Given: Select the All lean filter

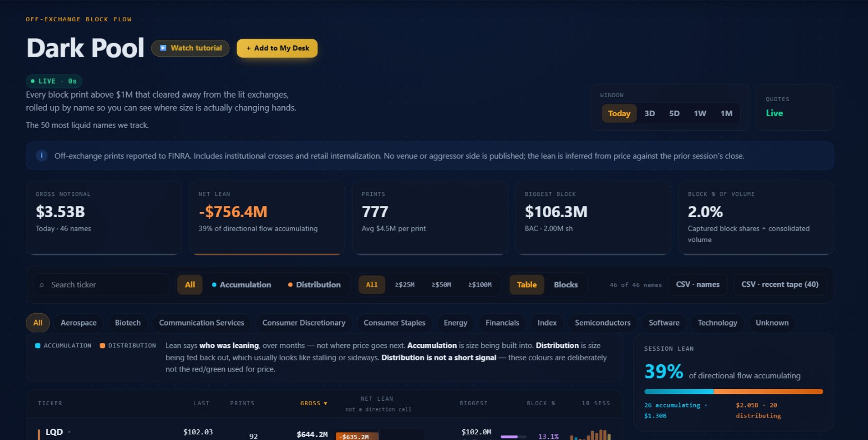Looking at the screenshot, I should [x=190, y=285].
